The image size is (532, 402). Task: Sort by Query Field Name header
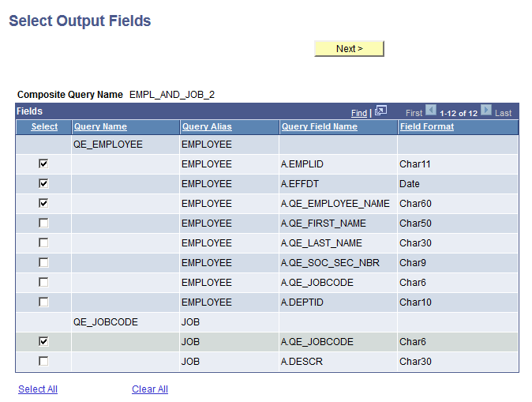tap(319, 126)
